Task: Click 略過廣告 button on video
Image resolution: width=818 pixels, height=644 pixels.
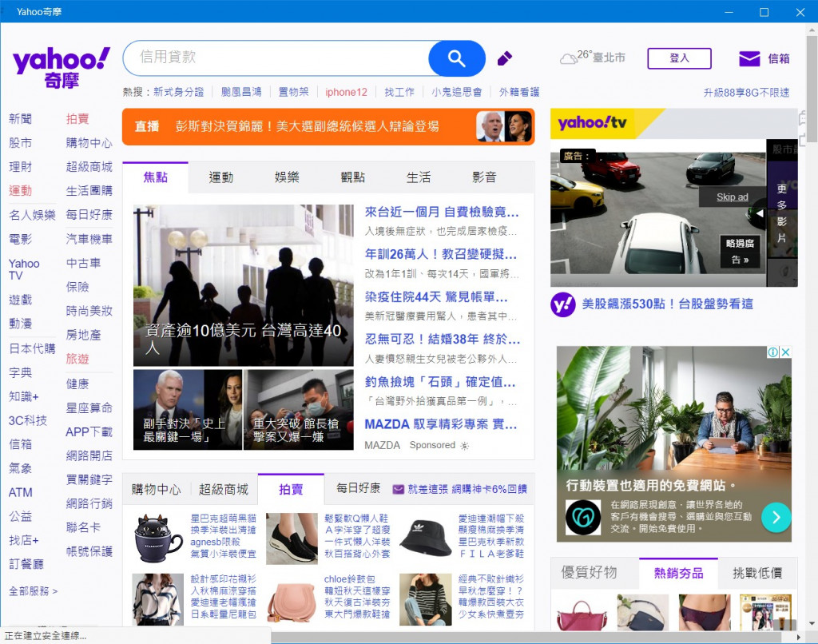Action: [x=740, y=252]
